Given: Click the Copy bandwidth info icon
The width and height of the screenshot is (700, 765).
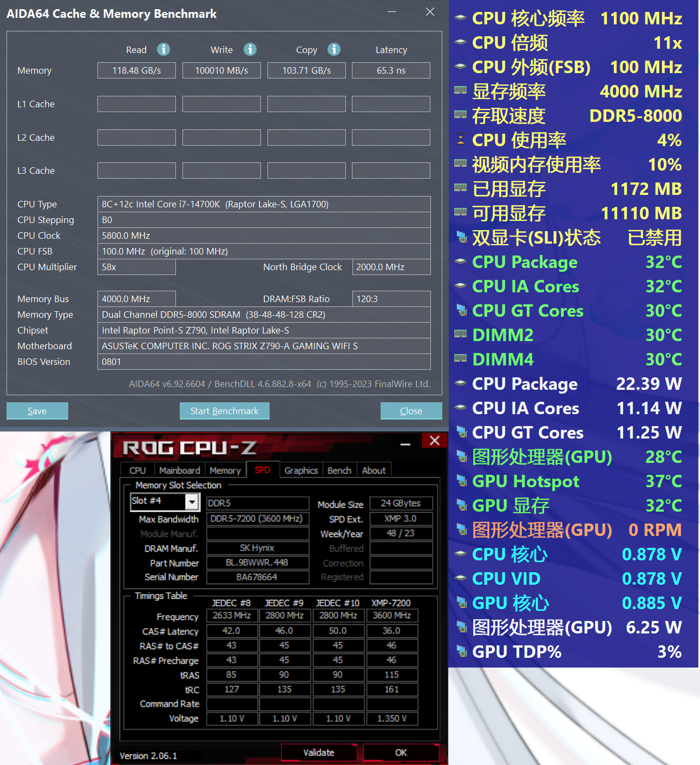Looking at the screenshot, I should (x=333, y=49).
